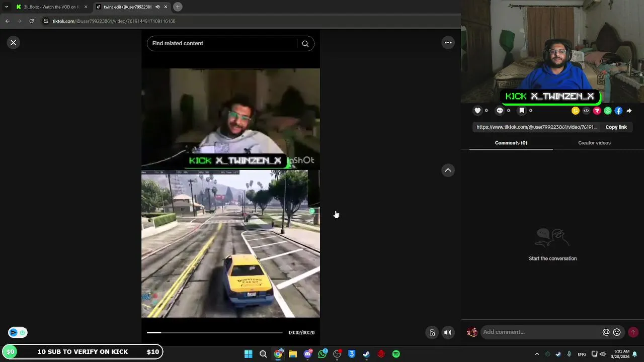Share video to Facebook
The image size is (644, 362).
pyautogui.click(x=618, y=111)
